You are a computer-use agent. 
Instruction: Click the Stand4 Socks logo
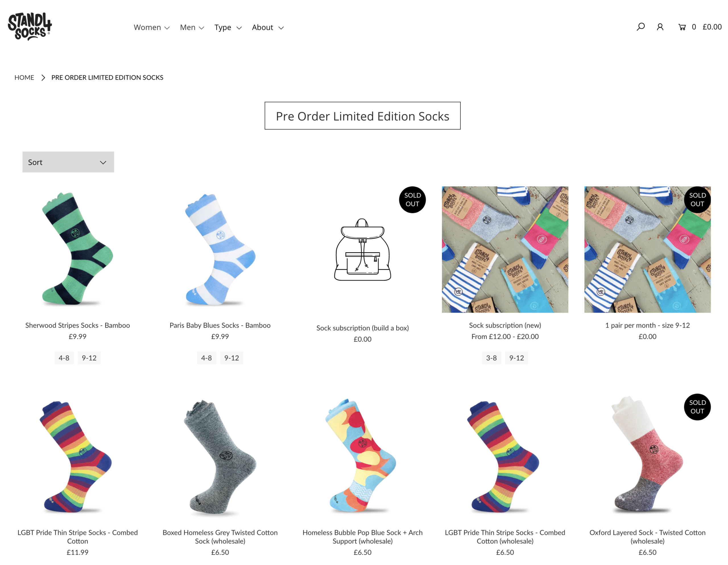[30, 26]
